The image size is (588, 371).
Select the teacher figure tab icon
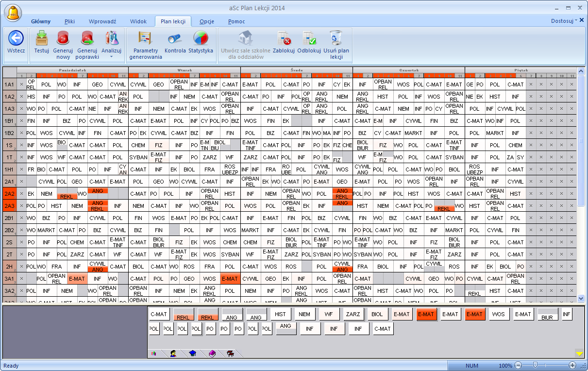(x=173, y=354)
